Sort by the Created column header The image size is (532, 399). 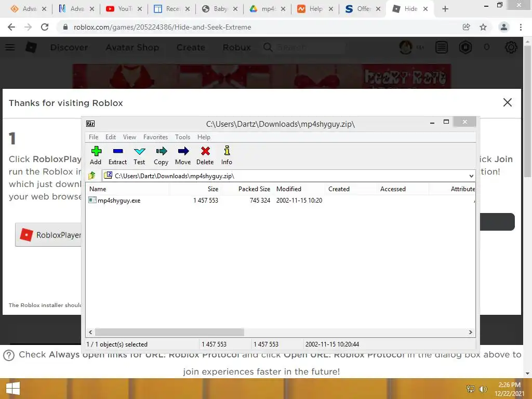coord(351,189)
